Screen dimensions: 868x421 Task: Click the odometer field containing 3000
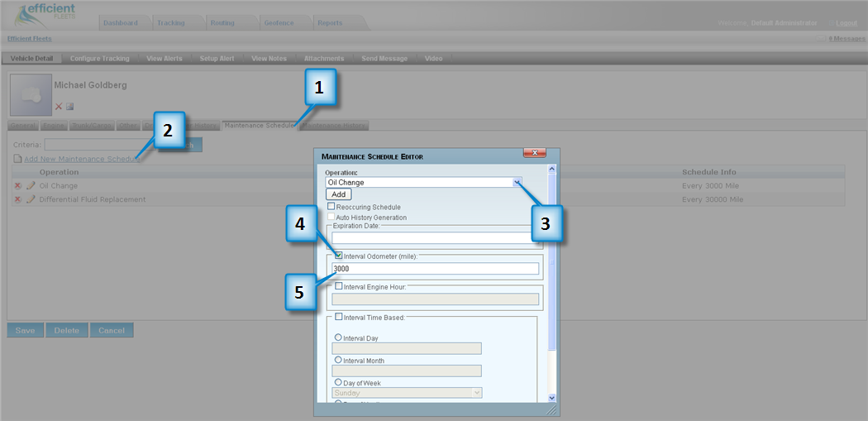point(435,269)
